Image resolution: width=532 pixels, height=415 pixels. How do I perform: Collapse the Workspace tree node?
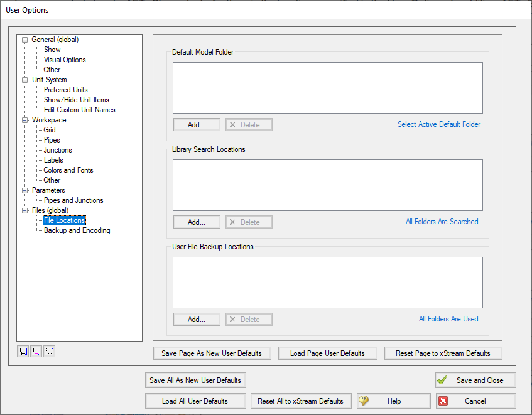click(x=24, y=121)
